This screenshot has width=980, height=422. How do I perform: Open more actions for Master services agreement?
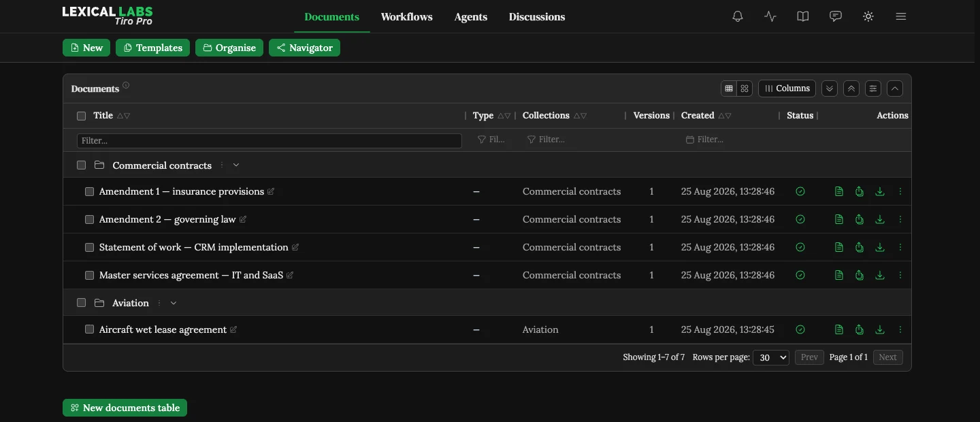900,276
